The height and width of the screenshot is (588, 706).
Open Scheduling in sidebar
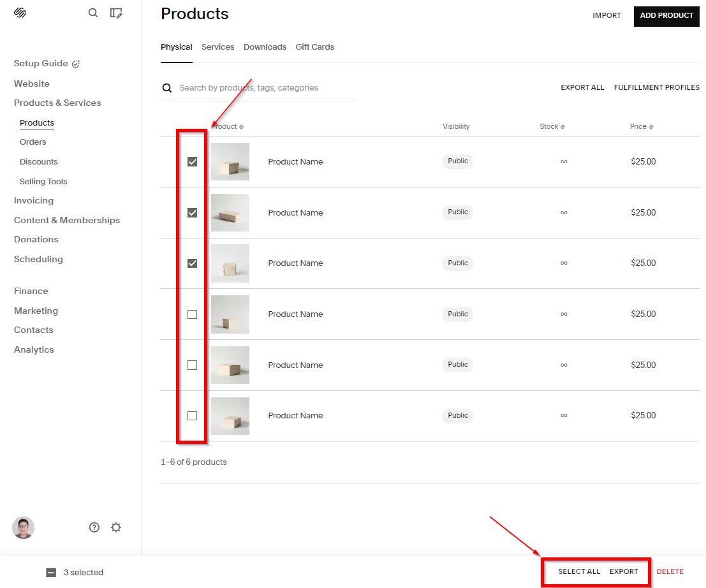[x=38, y=260]
